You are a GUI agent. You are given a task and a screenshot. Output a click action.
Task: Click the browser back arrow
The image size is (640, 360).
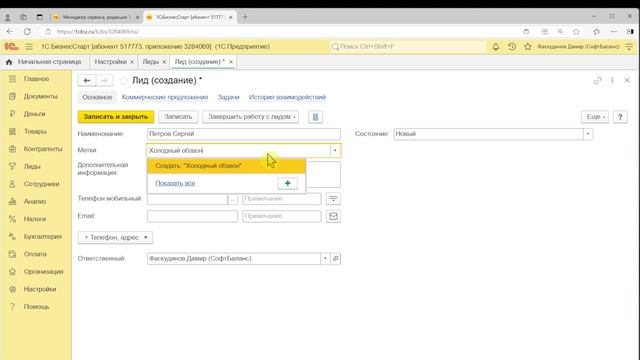[10, 31]
